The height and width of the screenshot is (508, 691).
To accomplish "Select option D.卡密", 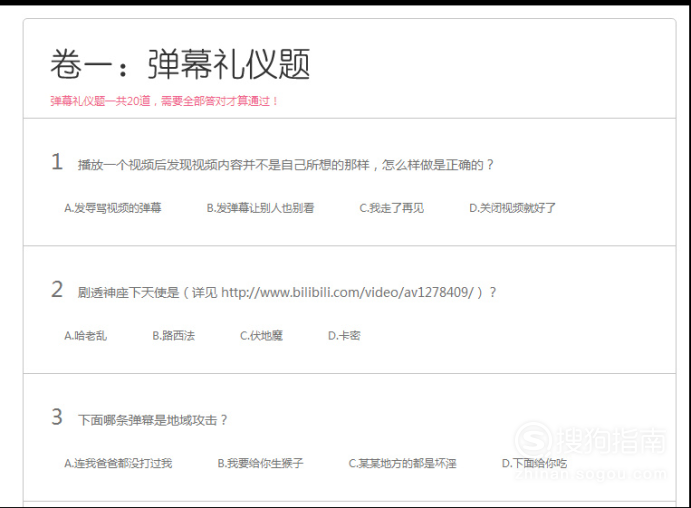I will pyautogui.click(x=344, y=336).
